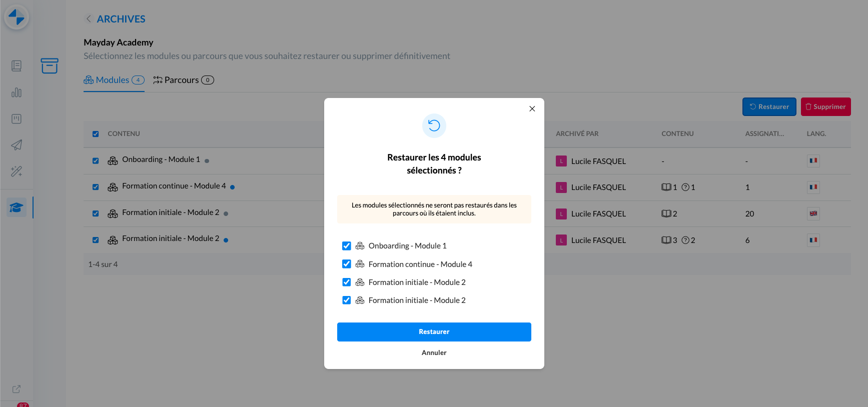This screenshot has height=407, width=868.
Task: Open the magic wand sidebar icon
Action: tap(17, 171)
